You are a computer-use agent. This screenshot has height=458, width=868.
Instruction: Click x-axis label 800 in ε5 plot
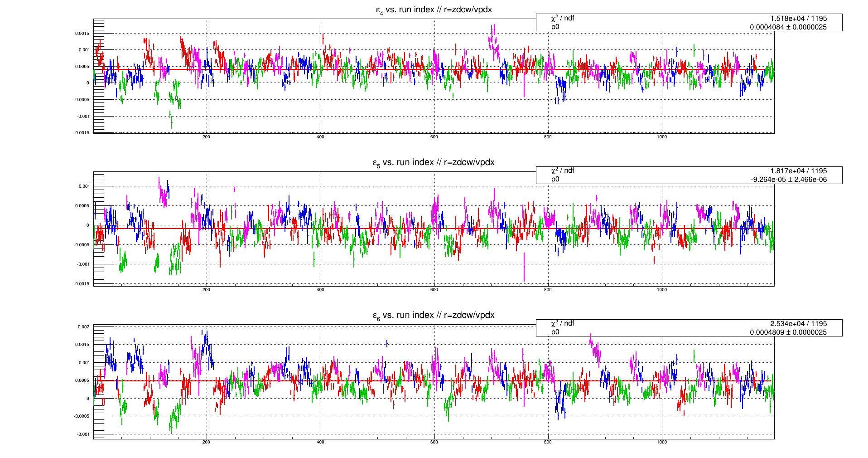point(548,290)
